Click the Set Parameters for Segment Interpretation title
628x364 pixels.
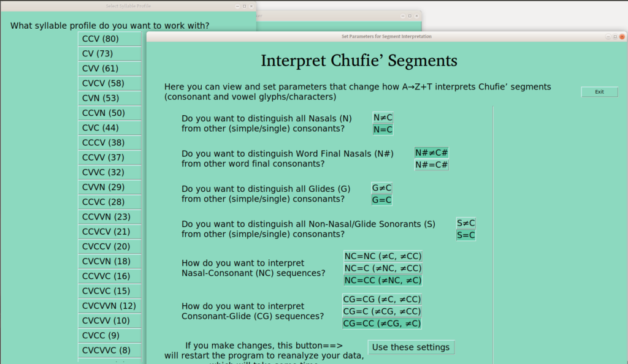386,36
